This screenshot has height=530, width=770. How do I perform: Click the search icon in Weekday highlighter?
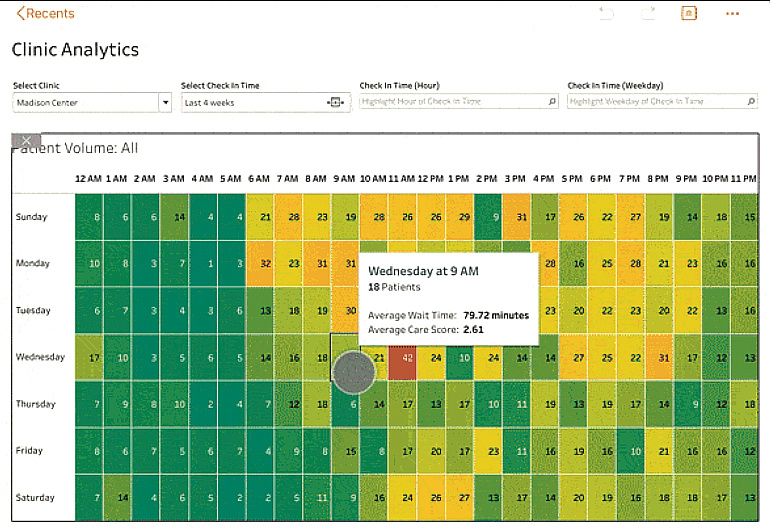751,102
